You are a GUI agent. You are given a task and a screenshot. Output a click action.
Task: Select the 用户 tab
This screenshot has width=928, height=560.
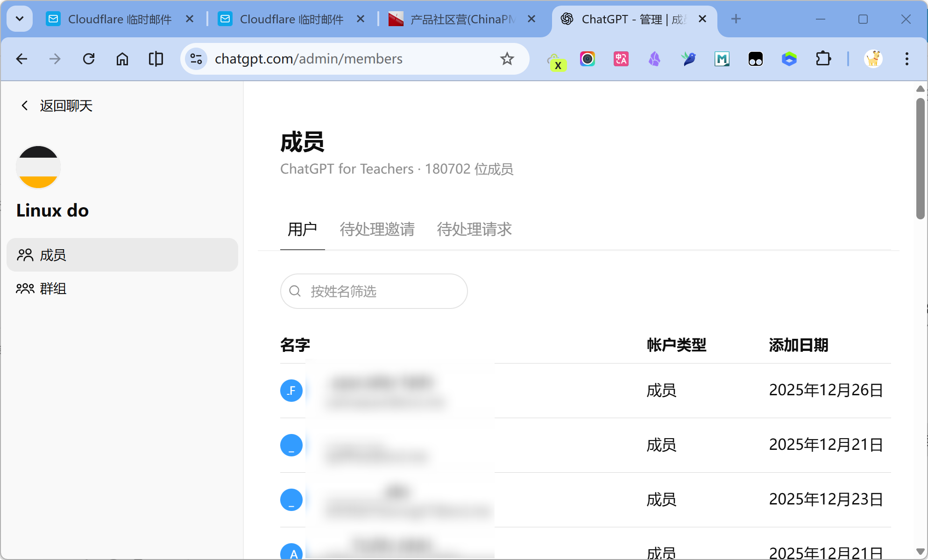pyautogui.click(x=302, y=229)
